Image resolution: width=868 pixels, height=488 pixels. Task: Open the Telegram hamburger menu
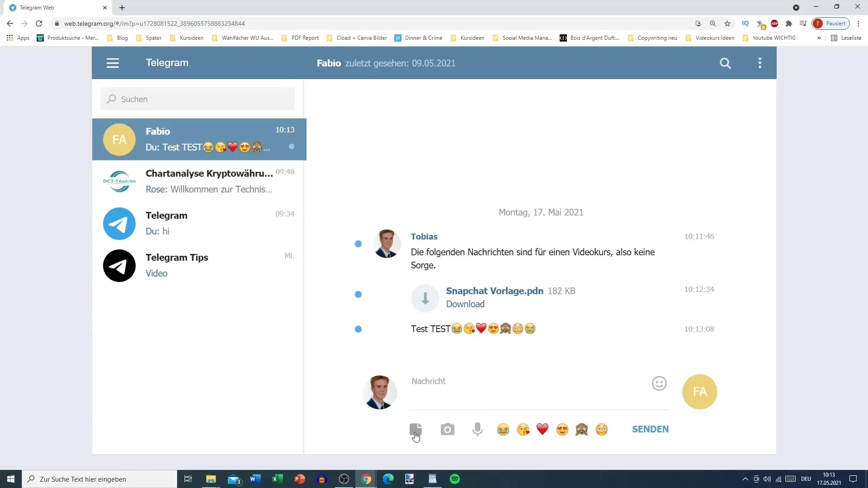tap(113, 63)
